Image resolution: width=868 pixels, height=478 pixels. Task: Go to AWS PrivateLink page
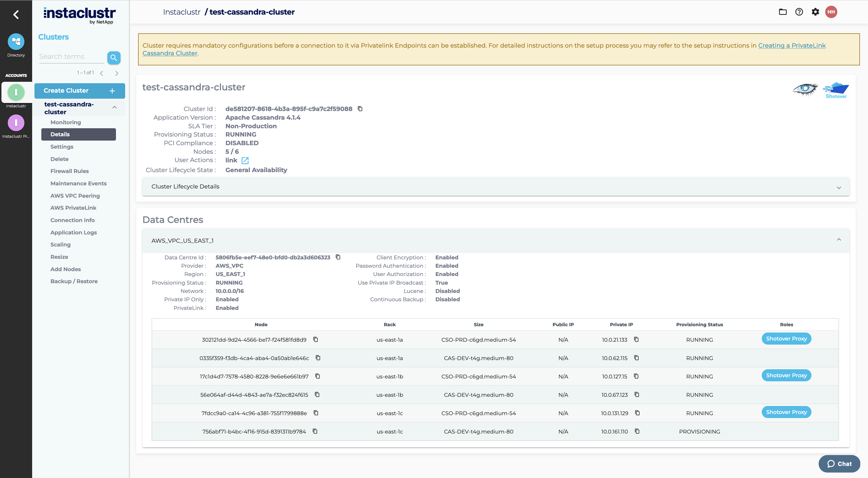point(73,208)
